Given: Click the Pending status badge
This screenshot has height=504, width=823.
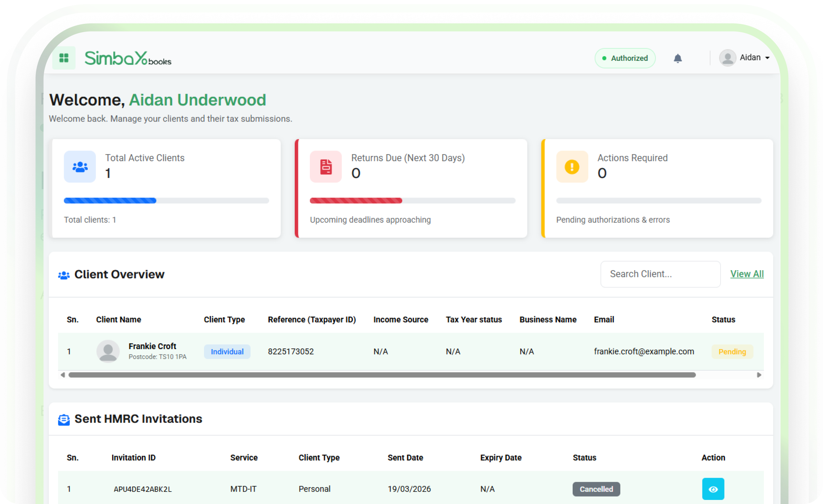Looking at the screenshot, I should [x=732, y=351].
